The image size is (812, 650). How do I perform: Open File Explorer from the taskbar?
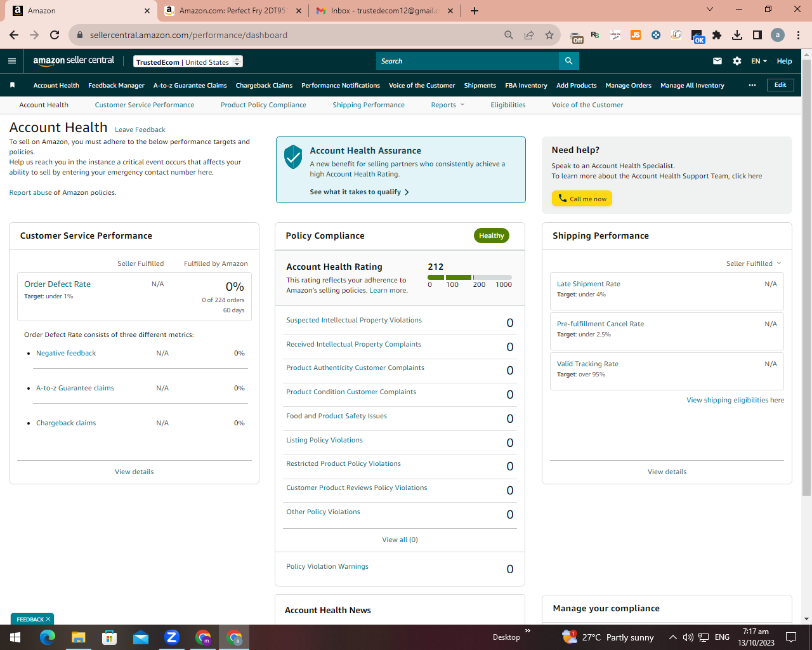[x=78, y=637]
